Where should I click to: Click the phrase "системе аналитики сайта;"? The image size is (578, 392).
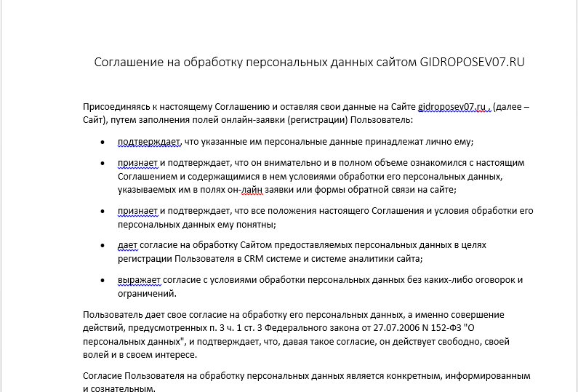click(x=366, y=258)
